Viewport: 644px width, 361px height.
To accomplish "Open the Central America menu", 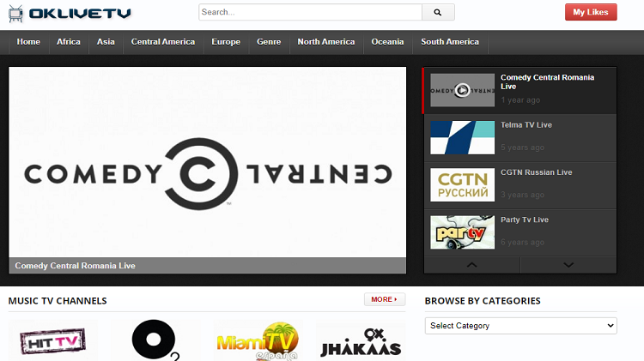I will click(x=163, y=42).
